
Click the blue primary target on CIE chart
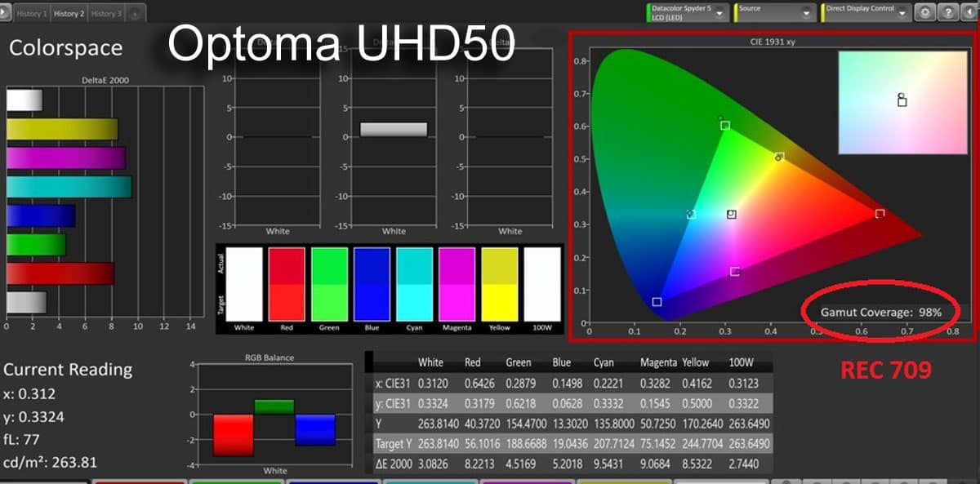657,302
